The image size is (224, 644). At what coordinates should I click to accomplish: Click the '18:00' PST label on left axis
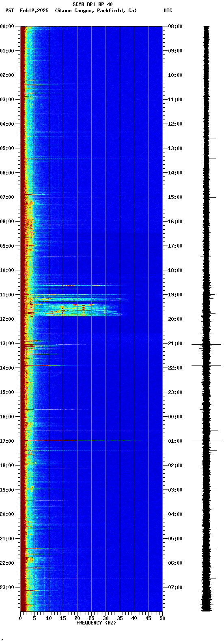tap(7, 466)
